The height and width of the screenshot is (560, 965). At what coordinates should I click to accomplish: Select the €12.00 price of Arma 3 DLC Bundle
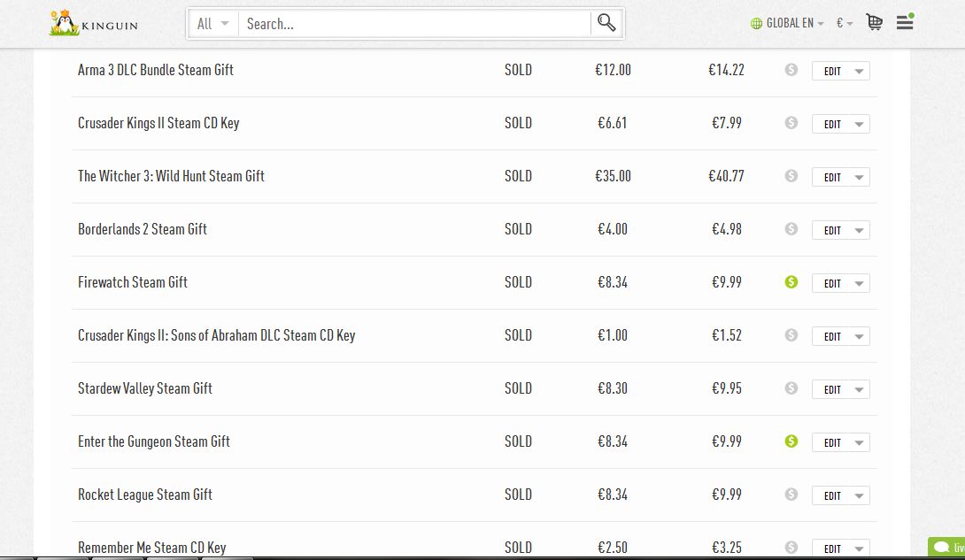[613, 70]
